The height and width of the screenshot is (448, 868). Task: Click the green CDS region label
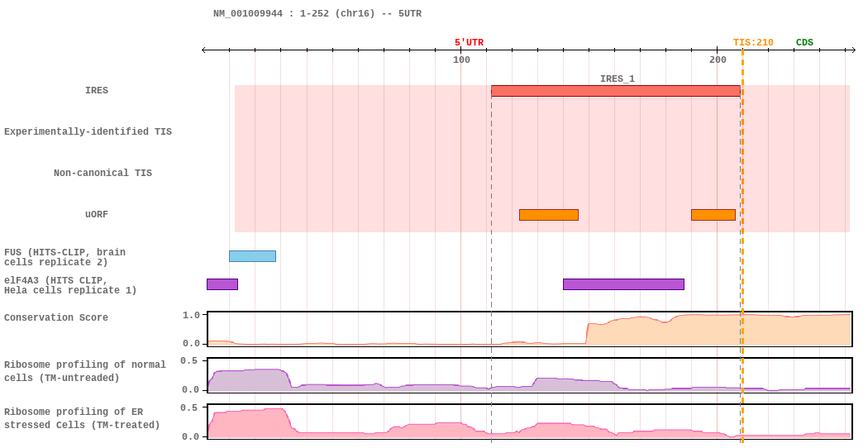(804, 43)
